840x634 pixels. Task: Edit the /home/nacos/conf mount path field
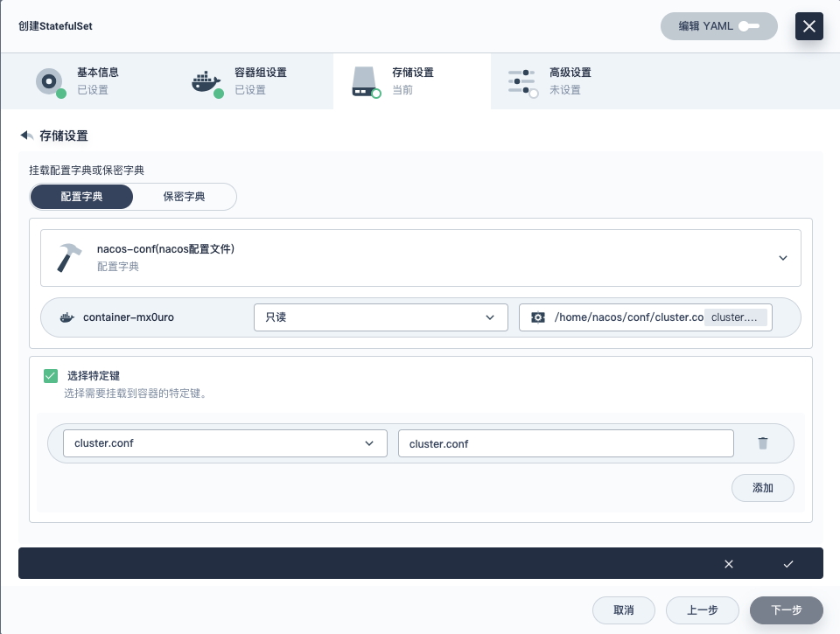pyautogui.click(x=628, y=317)
